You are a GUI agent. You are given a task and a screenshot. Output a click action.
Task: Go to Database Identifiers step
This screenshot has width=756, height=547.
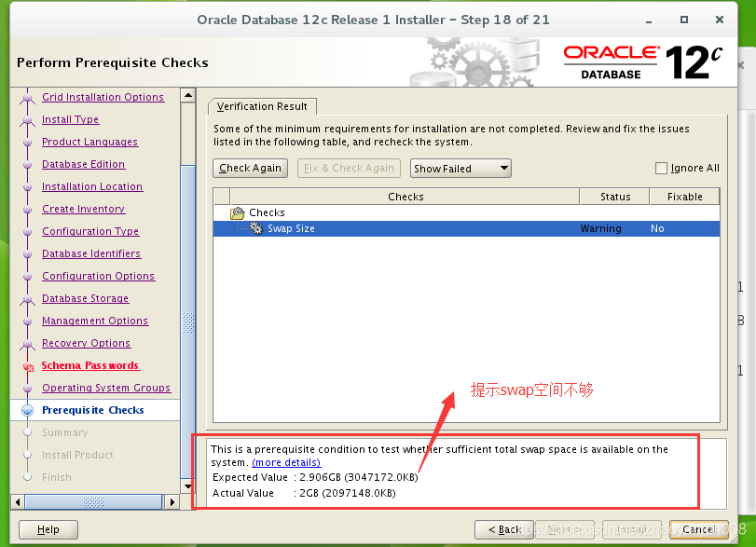coord(91,253)
